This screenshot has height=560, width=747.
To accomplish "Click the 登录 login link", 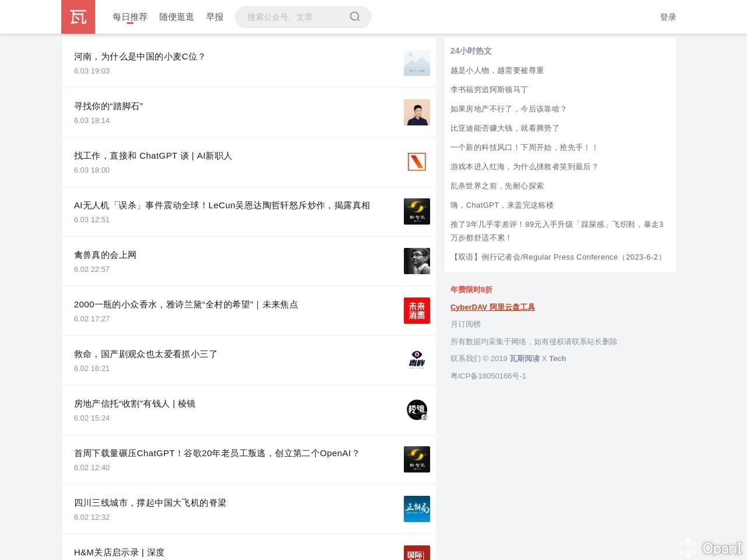I will [668, 17].
